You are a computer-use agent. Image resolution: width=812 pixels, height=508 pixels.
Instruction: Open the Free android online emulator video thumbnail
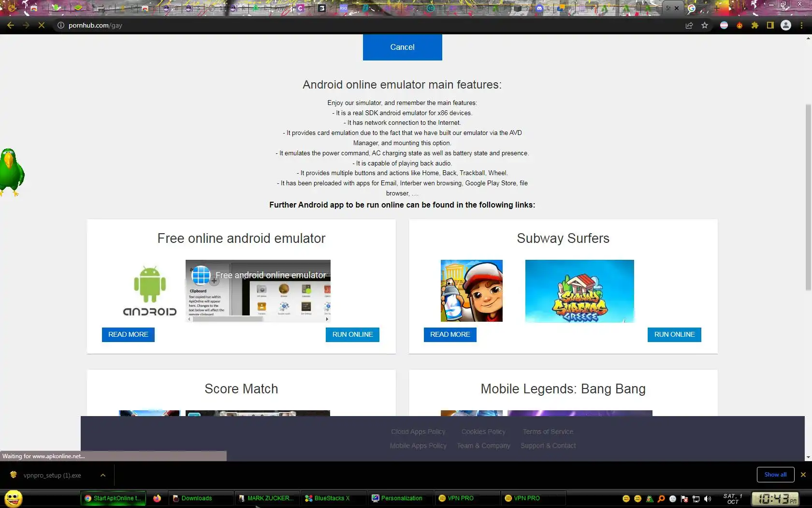(x=258, y=291)
